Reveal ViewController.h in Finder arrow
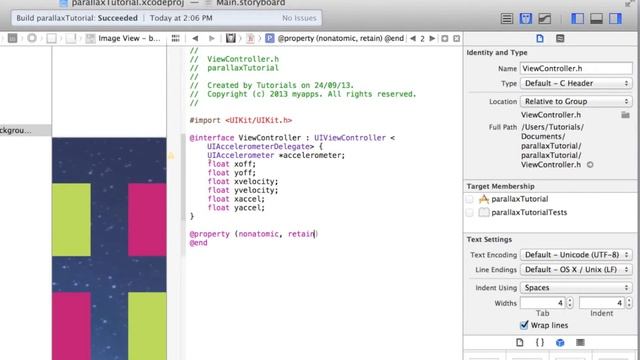The height and width of the screenshot is (360, 640). click(590, 165)
